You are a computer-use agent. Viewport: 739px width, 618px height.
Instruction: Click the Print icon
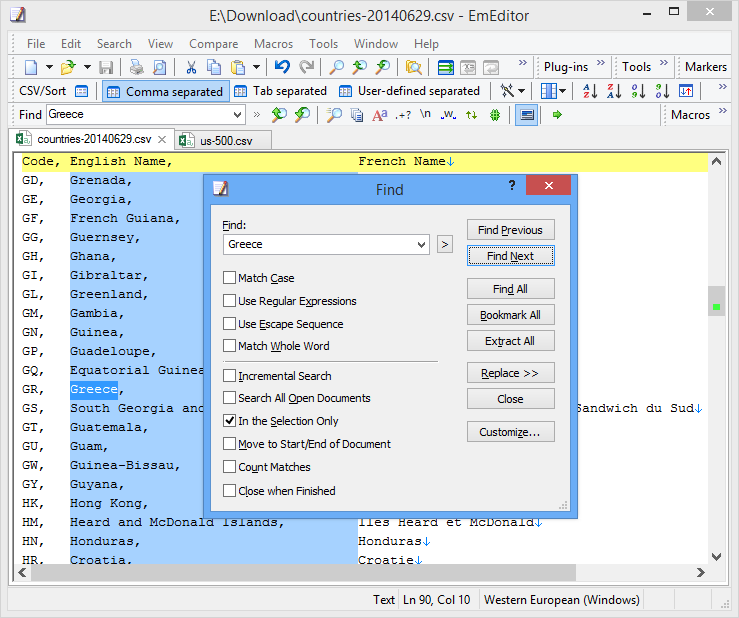click(137, 67)
